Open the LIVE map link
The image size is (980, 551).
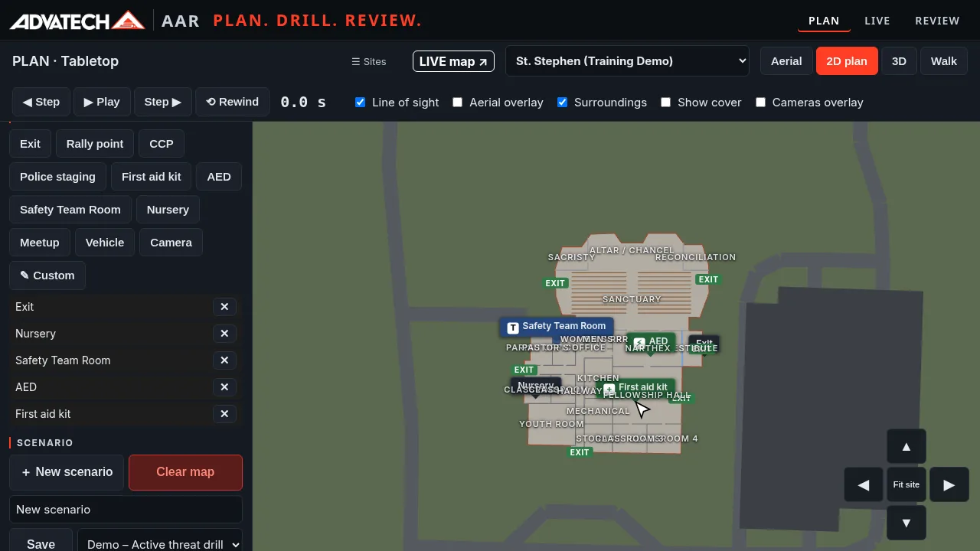pos(453,61)
